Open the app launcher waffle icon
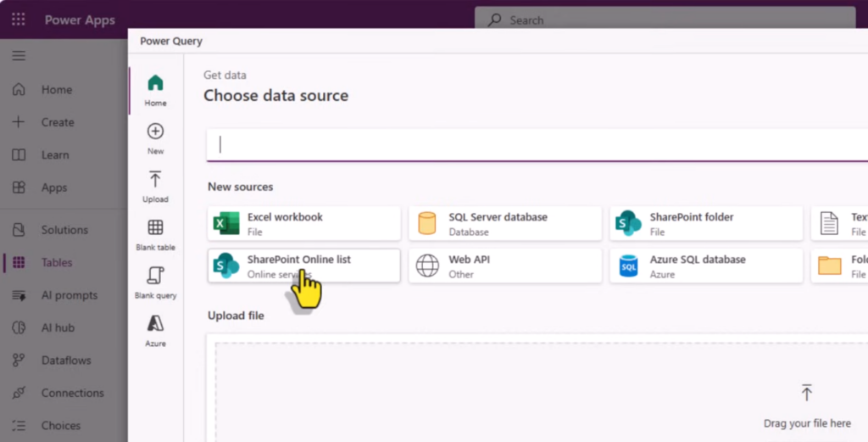The width and height of the screenshot is (868, 442). [x=19, y=20]
